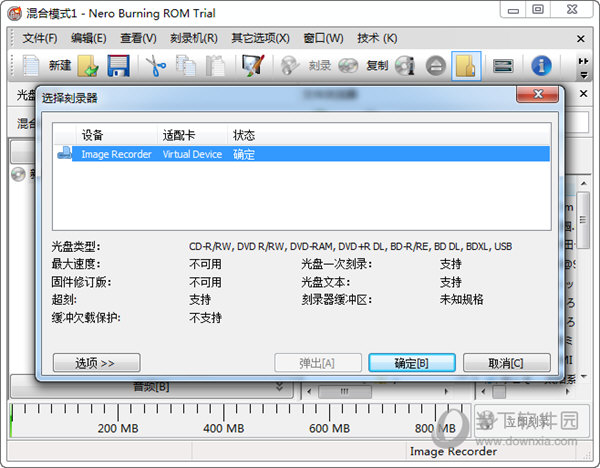Click the right pane horizontal scrollbar thumb

tap(499, 391)
